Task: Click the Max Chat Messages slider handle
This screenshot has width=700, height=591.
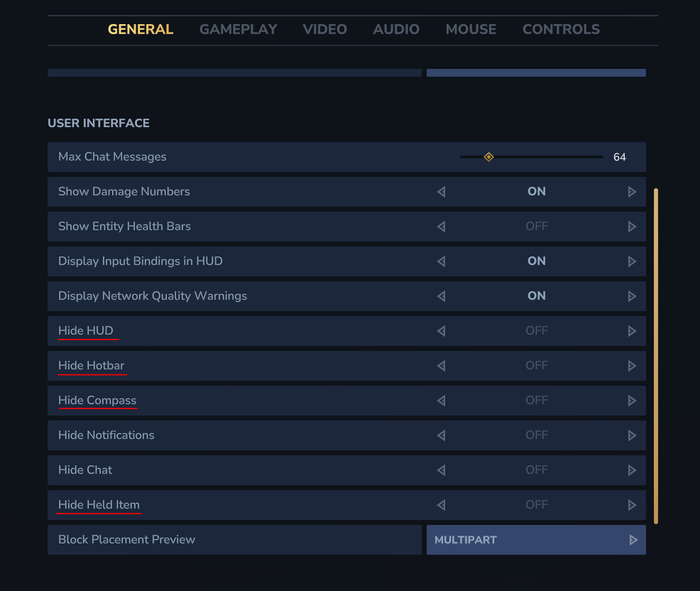Action: [488, 157]
